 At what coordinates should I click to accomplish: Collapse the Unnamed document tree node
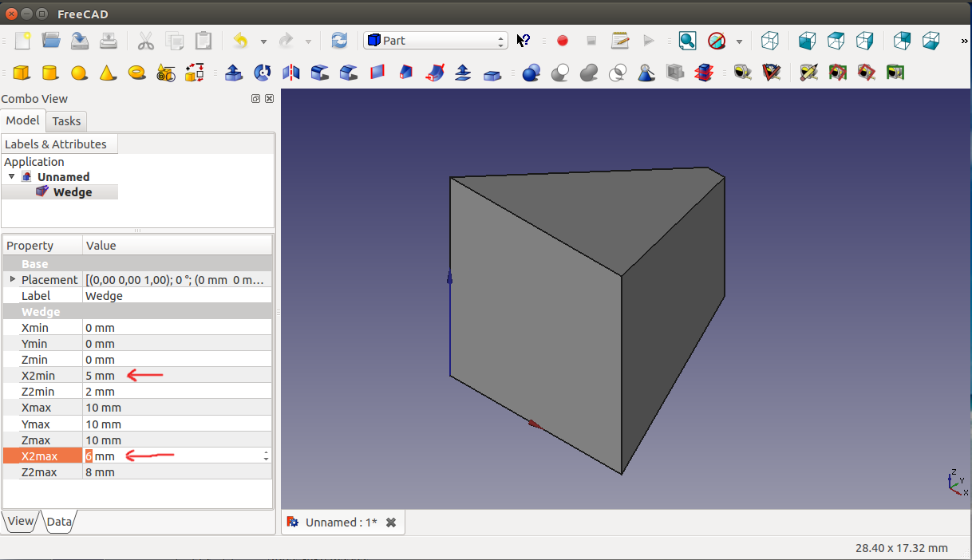[x=12, y=176]
